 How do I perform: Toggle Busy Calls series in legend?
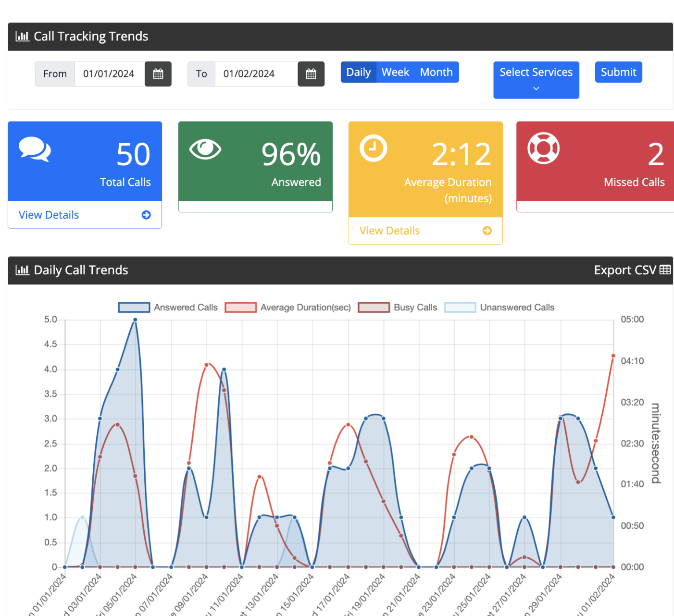tap(374, 308)
